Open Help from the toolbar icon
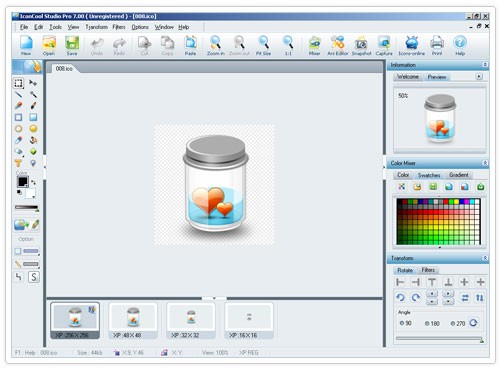The image size is (500, 370). tap(460, 46)
